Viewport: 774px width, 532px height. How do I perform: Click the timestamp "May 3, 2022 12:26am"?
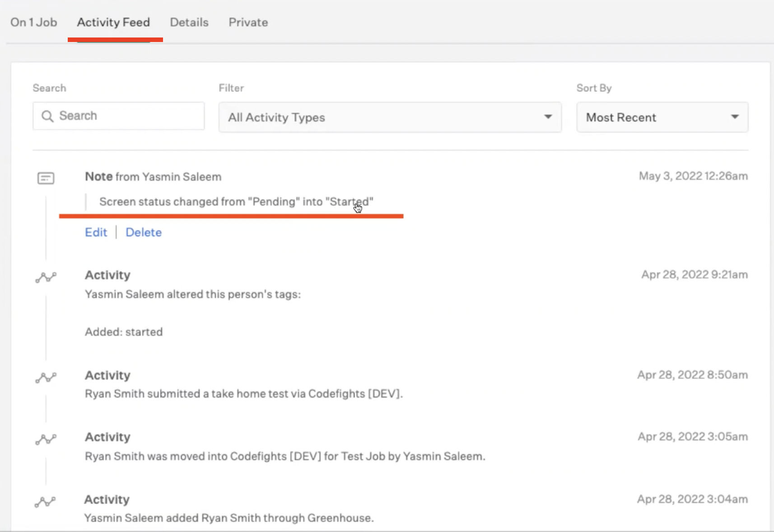[693, 176]
